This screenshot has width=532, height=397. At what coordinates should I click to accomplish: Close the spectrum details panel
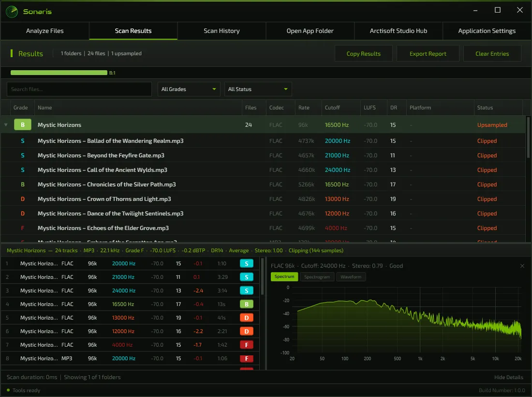click(x=522, y=266)
